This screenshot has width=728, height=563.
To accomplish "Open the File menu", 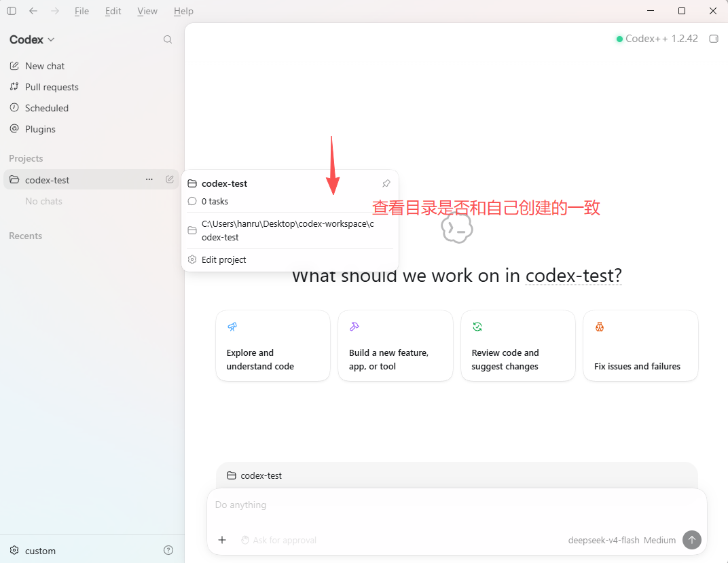I will (x=81, y=11).
